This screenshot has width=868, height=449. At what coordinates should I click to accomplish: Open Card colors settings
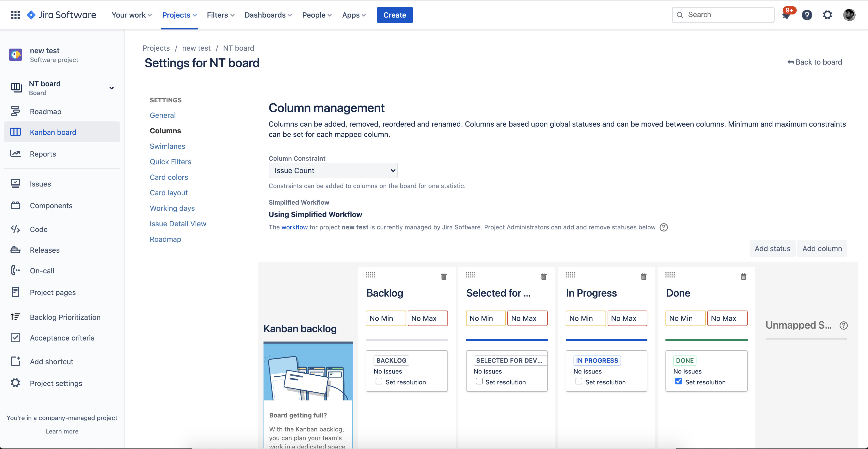[x=169, y=177]
